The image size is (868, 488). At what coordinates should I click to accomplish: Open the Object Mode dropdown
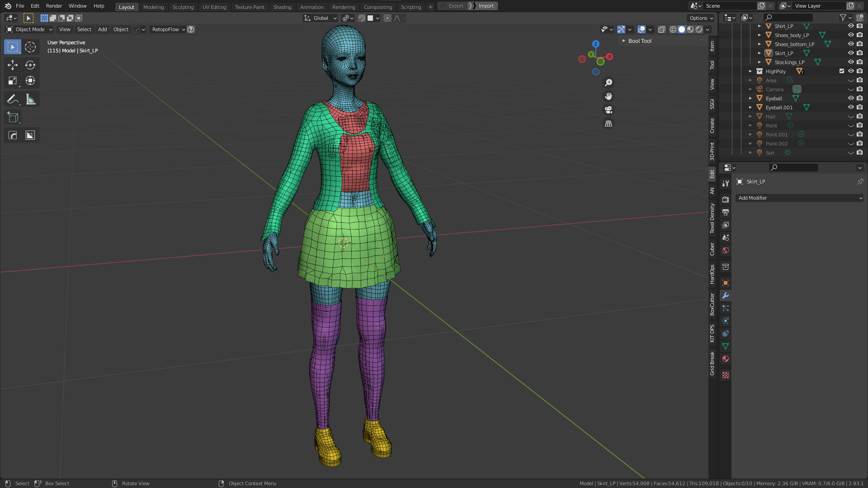coord(28,29)
